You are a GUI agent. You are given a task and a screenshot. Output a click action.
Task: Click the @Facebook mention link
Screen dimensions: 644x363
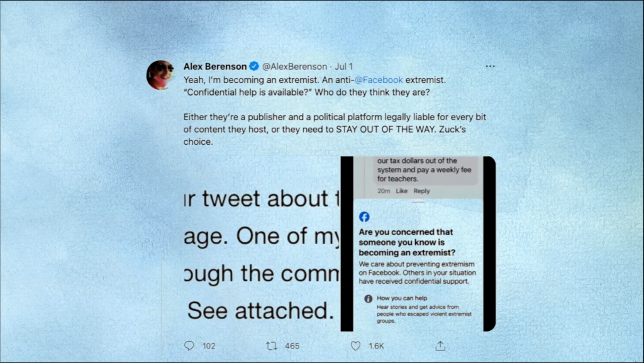379,80
